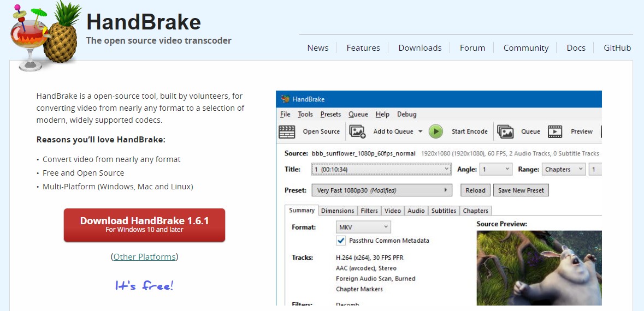Open the Format MKV dropdown

point(363,227)
